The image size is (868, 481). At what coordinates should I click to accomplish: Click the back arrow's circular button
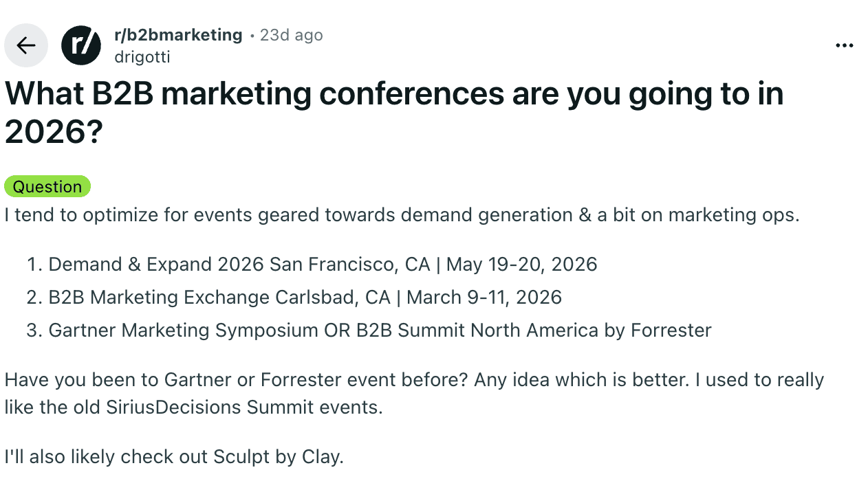(x=25, y=45)
